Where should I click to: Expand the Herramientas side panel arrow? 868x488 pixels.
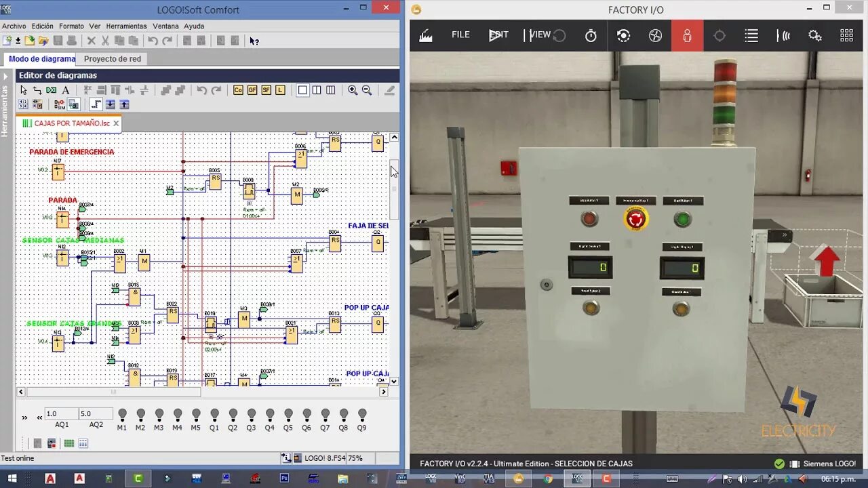point(5,77)
